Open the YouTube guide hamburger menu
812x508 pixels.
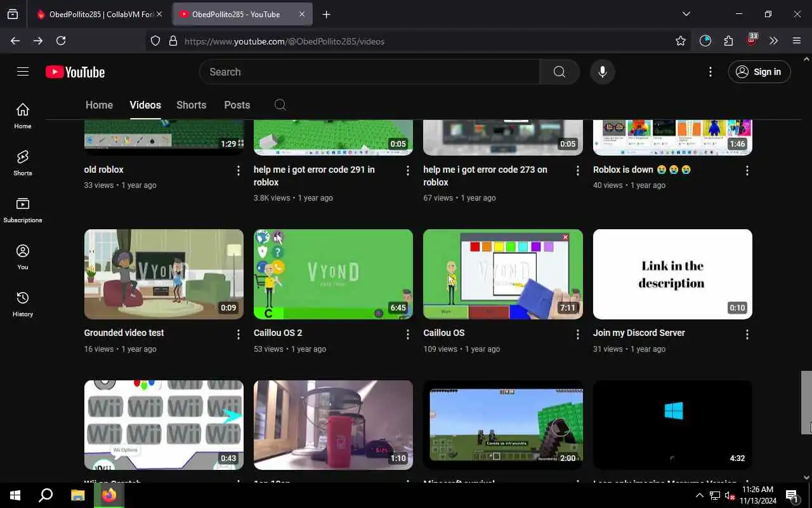[23, 72]
